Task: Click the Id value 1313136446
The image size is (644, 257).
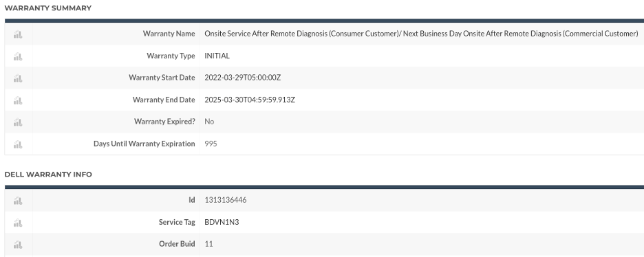Action: [x=226, y=200]
